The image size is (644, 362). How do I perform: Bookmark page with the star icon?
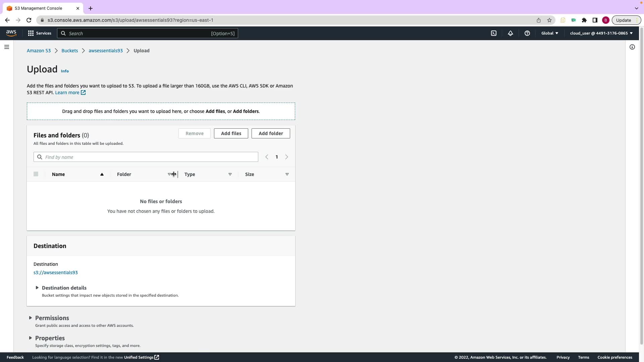(x=549, y=20)
